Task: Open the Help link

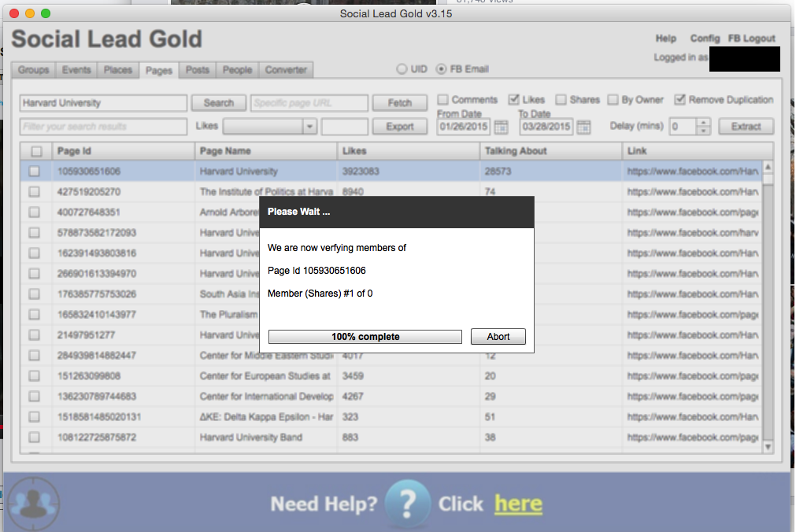Action: (x=665, y=39)
